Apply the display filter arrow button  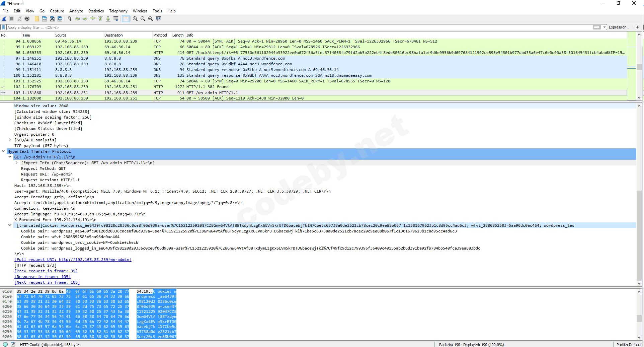point(596,27)
